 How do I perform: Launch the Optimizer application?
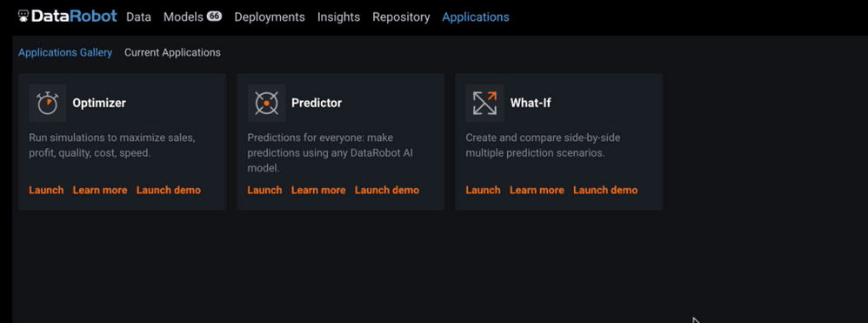click(x=46, y=190)
